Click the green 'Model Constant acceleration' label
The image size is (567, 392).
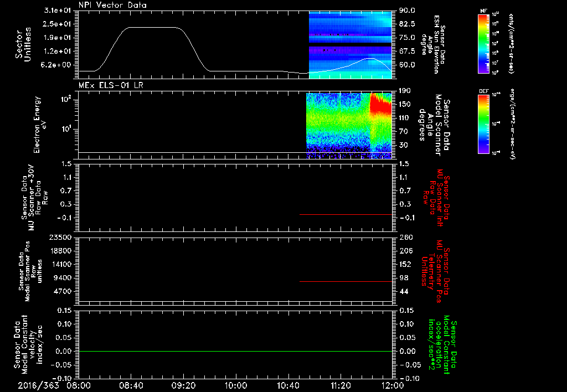point(442,344)
